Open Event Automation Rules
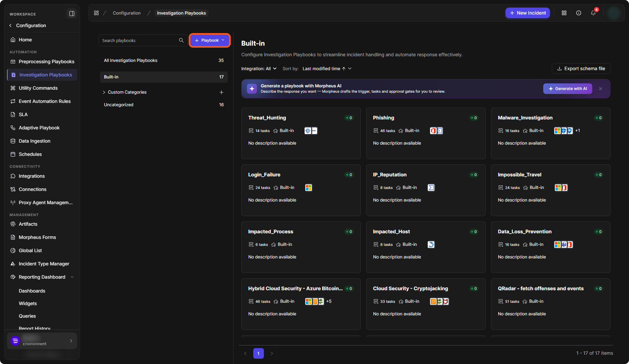Image resolution: width=629 pixels, height=364 pixels. click(x=42, y=101)
